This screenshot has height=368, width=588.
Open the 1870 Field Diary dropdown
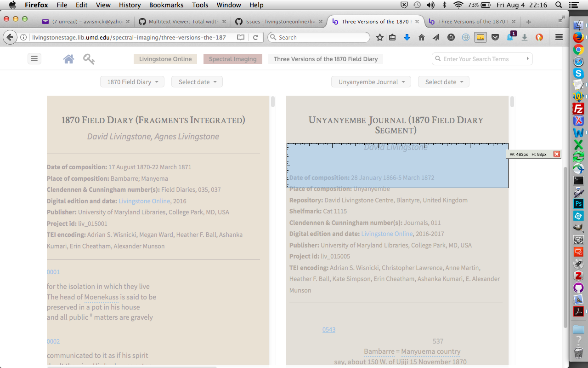[x=132, y=82]
